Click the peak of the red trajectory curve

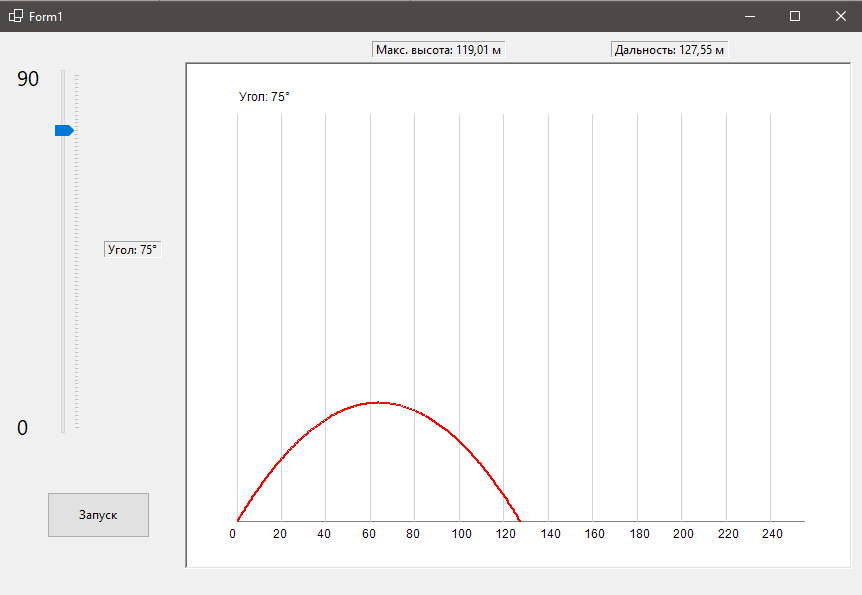[379, 403]
